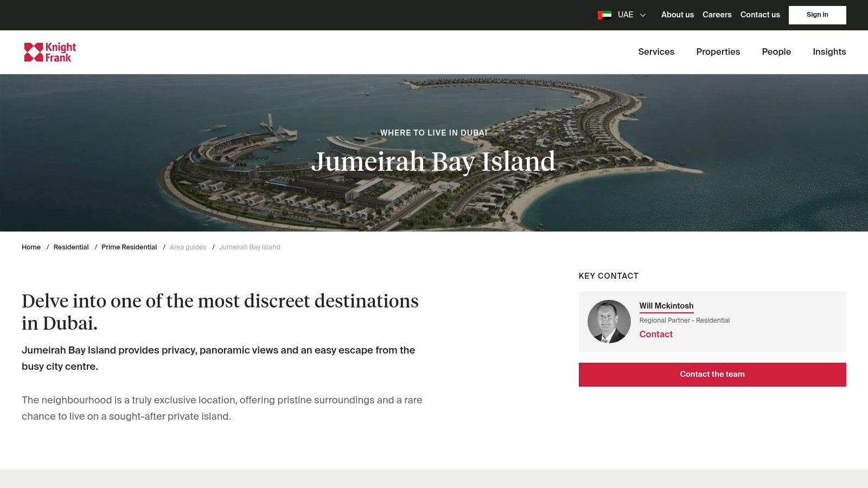Click the Contact link under Will Mckintosh
The width and height of the screenshot is (868, 488).
tap(655, 335)
